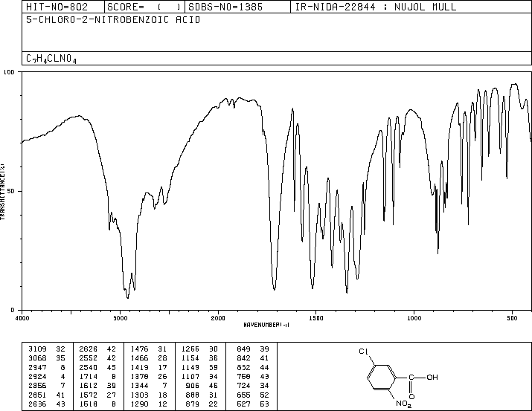
Task: Select the IR-NIDA-22844 : NUJOL MULL label
Action: [x=376, y=7]
